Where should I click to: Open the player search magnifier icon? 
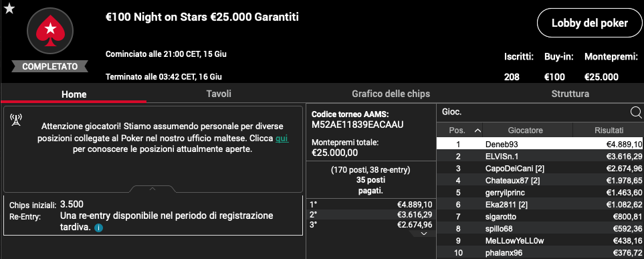635,112
